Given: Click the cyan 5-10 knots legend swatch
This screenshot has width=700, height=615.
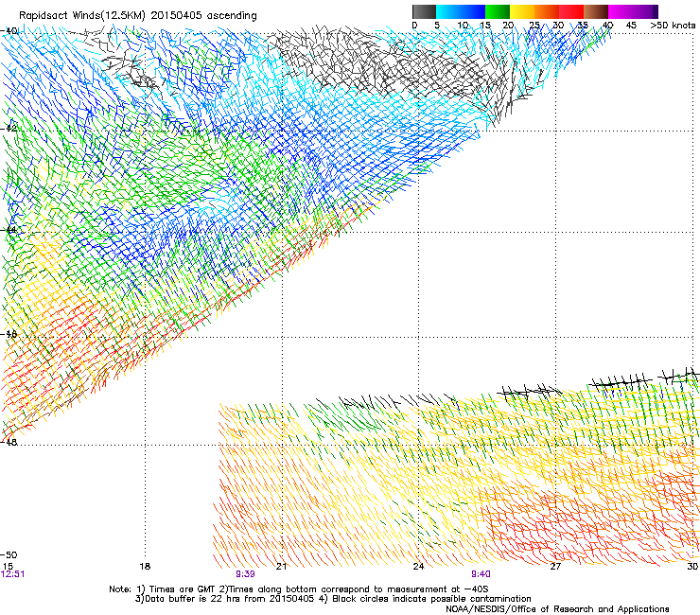Looking at the screenshot, I should coord(447,11).
